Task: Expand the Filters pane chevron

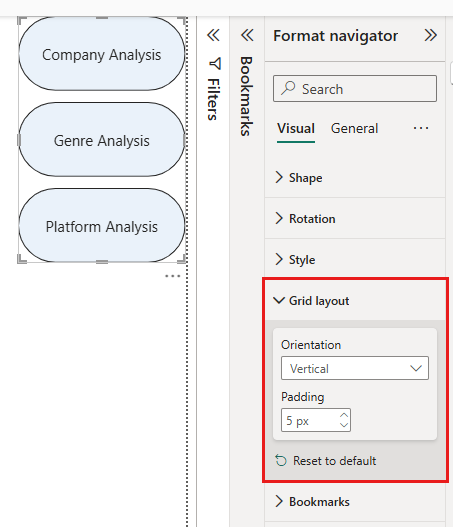Action: point(213,35)
